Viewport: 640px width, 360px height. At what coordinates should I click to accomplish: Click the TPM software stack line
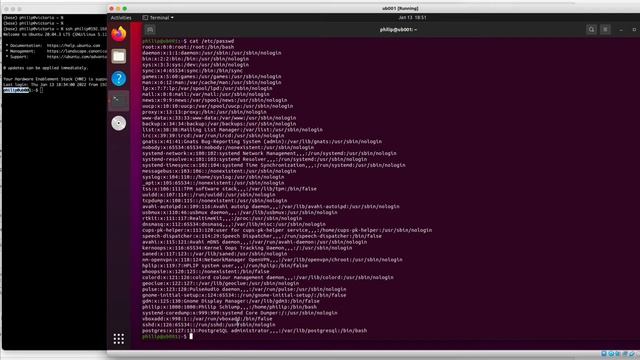[229, 189]
